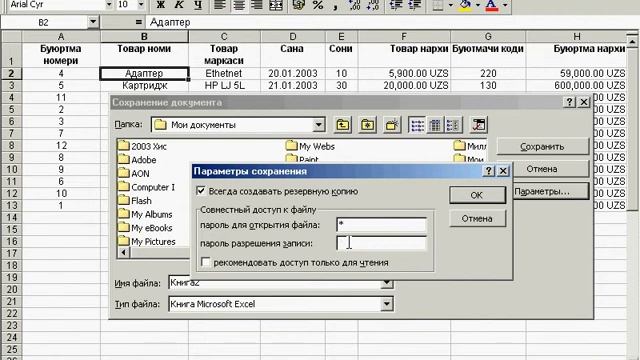Align cell text to the left
The width and height of the screenshot is (640, 360).
tap(220, 5)
